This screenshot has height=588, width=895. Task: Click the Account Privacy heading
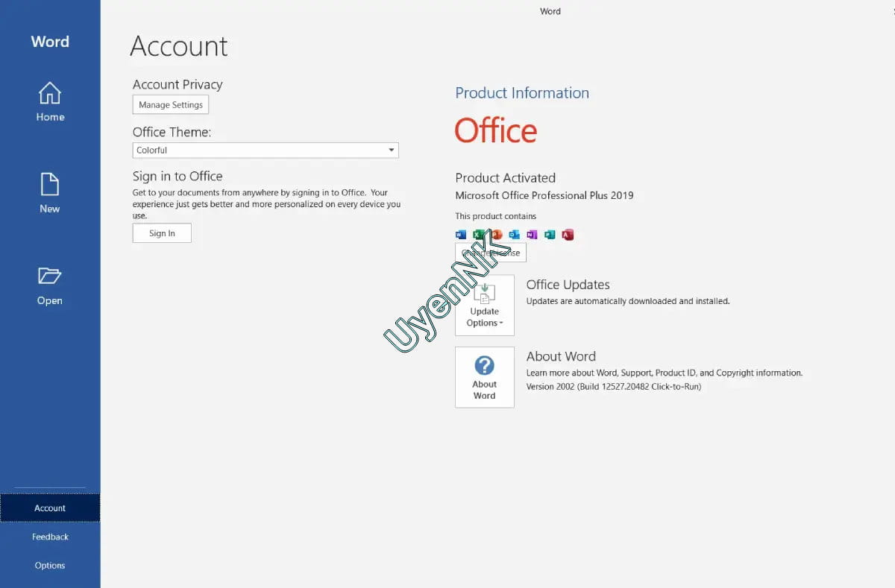point(178,85)
